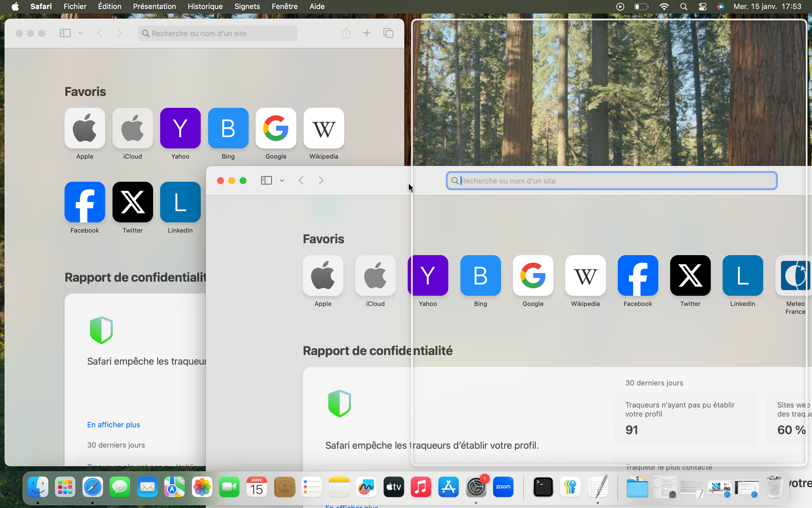812x508 pixels.
Task: Open iCloud favorite in back Safari window
Action: tap(133, 128)
